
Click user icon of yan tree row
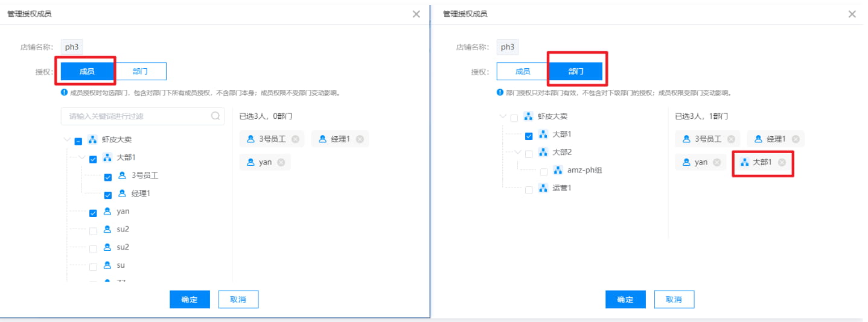107,212
